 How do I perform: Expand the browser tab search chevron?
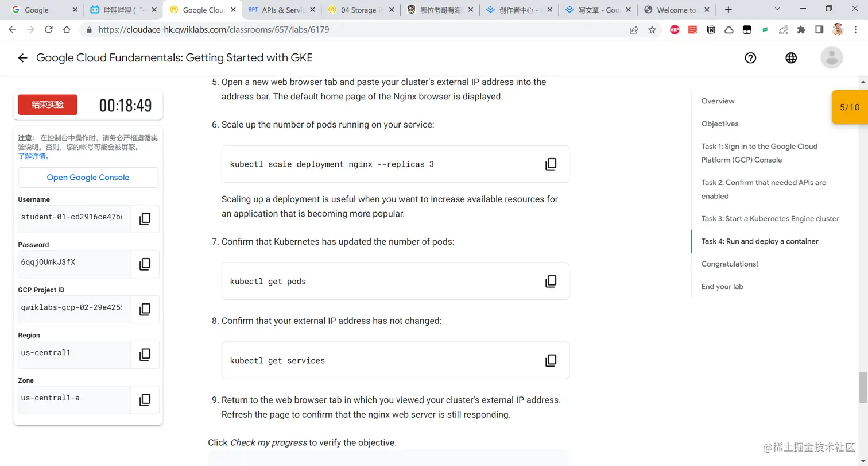tap(777, 9)
